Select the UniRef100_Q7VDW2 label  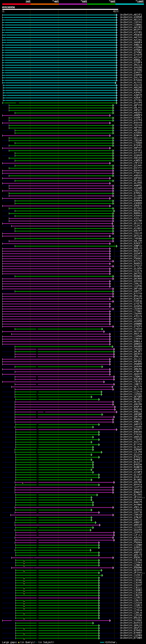point(131,53)
